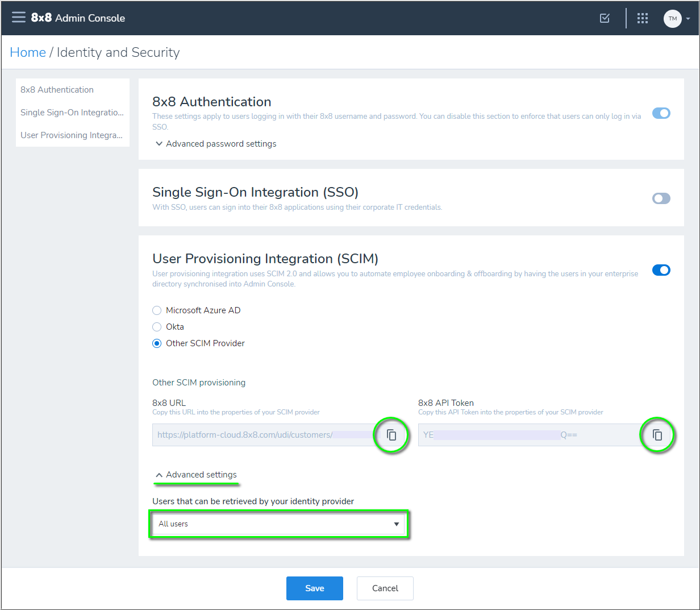The height and width of the screenshot is (610, 700).
Task: Open the caret next to user avatar
Action: (x=688, y=19)
